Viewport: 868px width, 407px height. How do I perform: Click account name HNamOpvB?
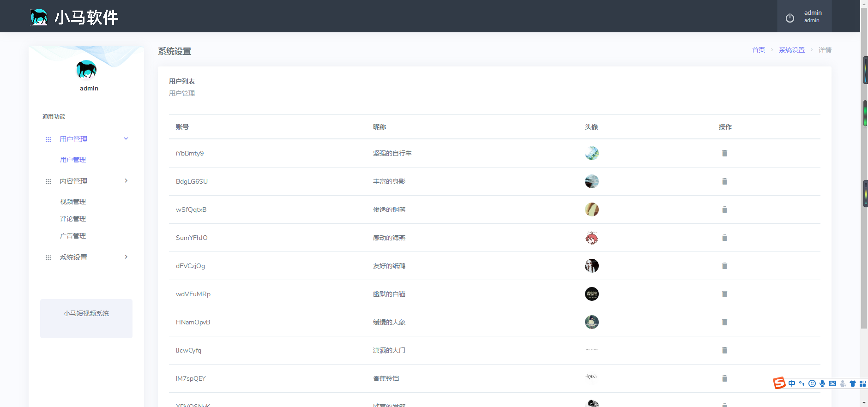click(x=193, y=322)
